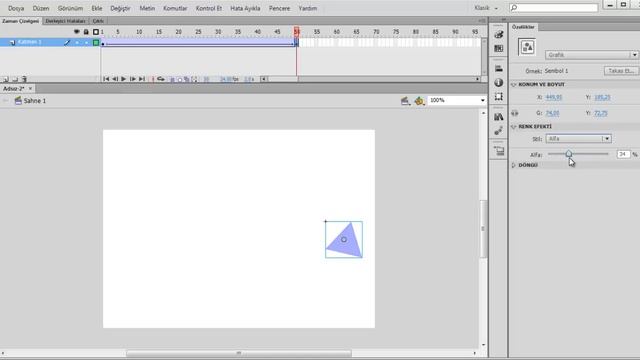The height and width of the screenshot is (360, 640).
Task: Close the Adsız-2 document tab
Action: tap(30, 89)
